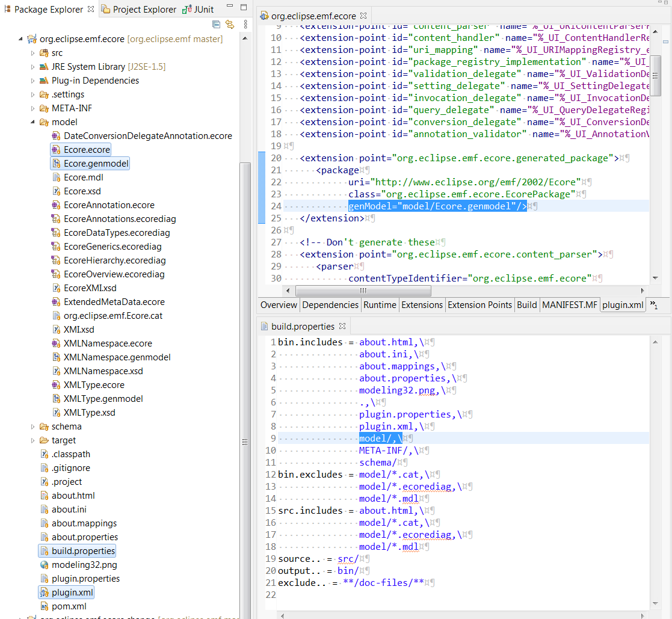Close the build.properties editor tab
Viewport: 672px width, 619px height.
point(342,326)
